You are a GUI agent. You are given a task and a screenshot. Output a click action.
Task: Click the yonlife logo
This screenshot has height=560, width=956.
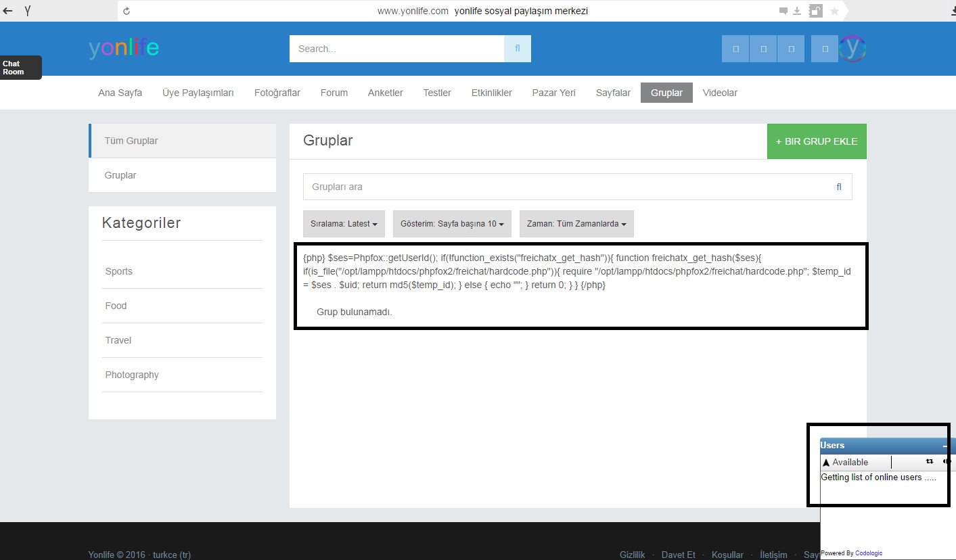click(124, 48)
